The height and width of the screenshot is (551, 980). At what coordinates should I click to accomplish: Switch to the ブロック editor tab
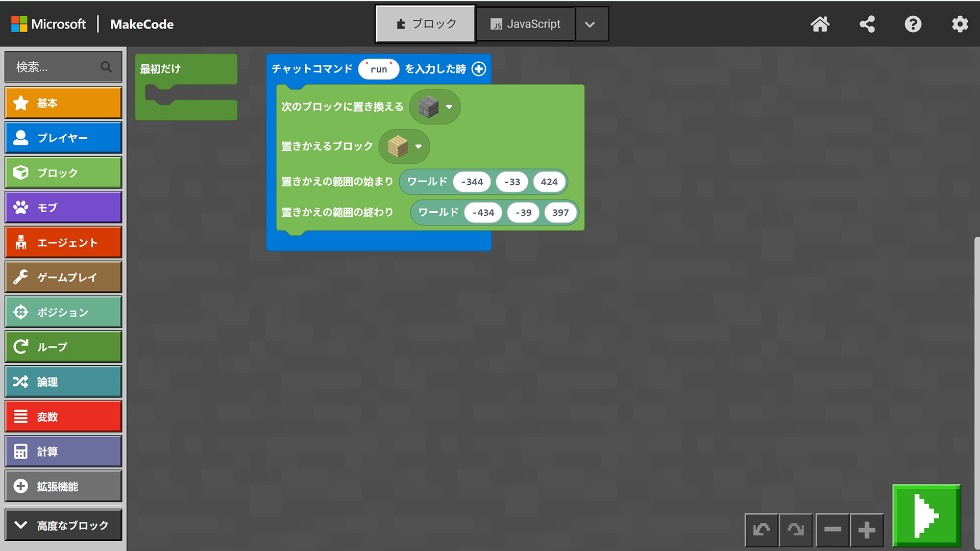[426, 24]
